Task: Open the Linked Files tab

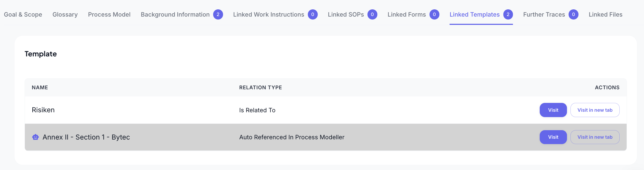Action: click(605, 14)
